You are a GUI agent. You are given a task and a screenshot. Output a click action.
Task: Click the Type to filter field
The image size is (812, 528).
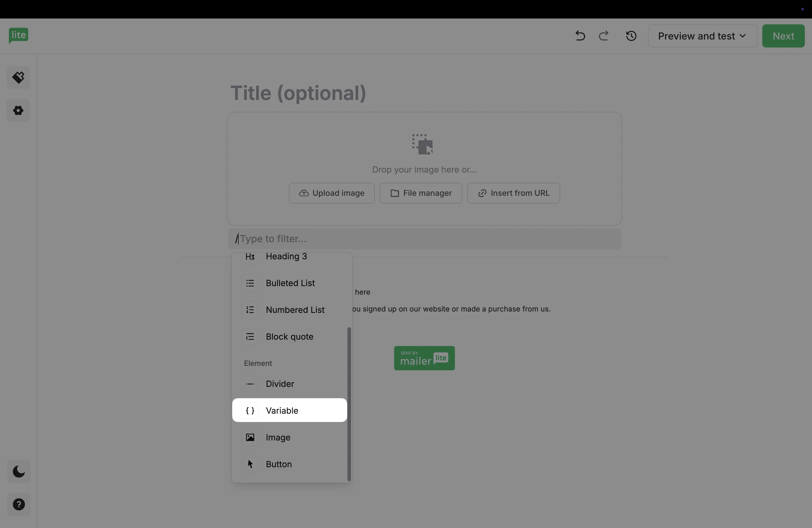[x=424, y=239]
